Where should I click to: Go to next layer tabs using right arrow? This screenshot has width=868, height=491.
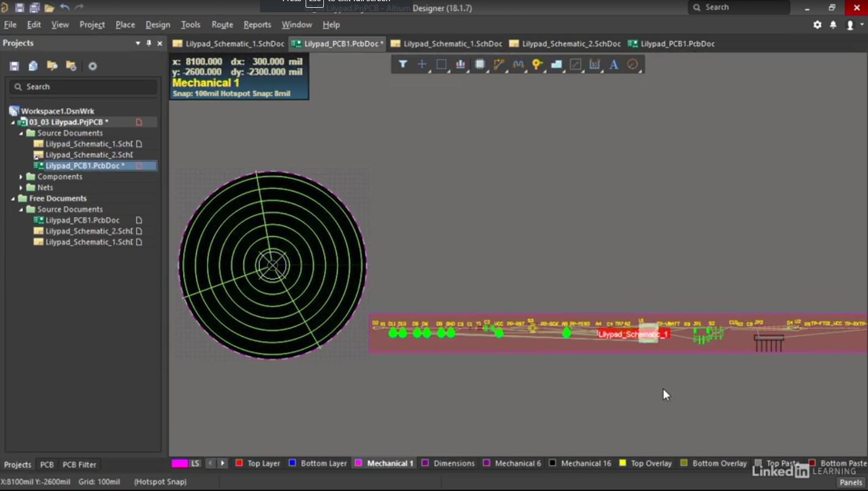pos(222,463)
